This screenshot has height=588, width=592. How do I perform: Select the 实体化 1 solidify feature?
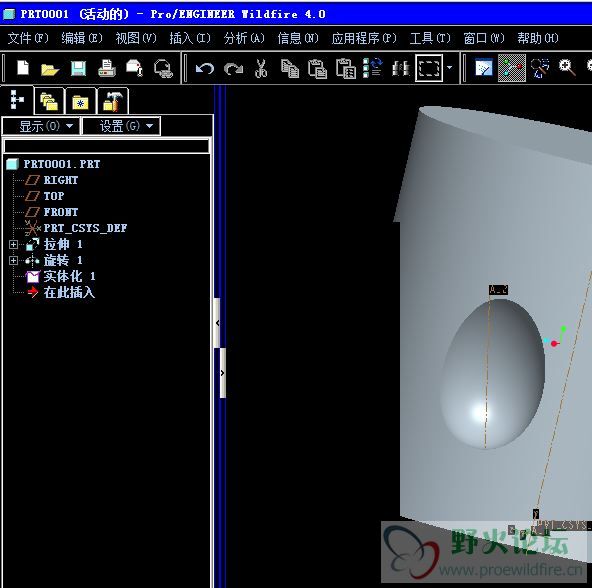pos(69,276)
